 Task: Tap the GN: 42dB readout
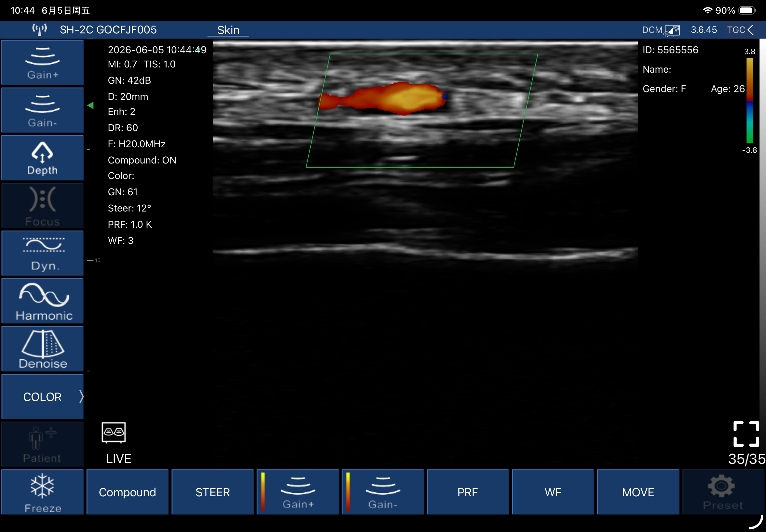130,80
